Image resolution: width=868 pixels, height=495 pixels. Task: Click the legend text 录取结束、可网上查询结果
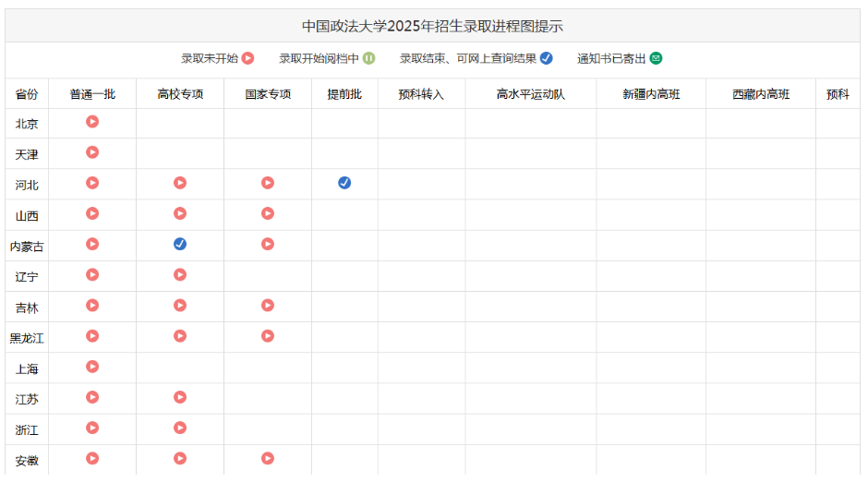(468, 58)
